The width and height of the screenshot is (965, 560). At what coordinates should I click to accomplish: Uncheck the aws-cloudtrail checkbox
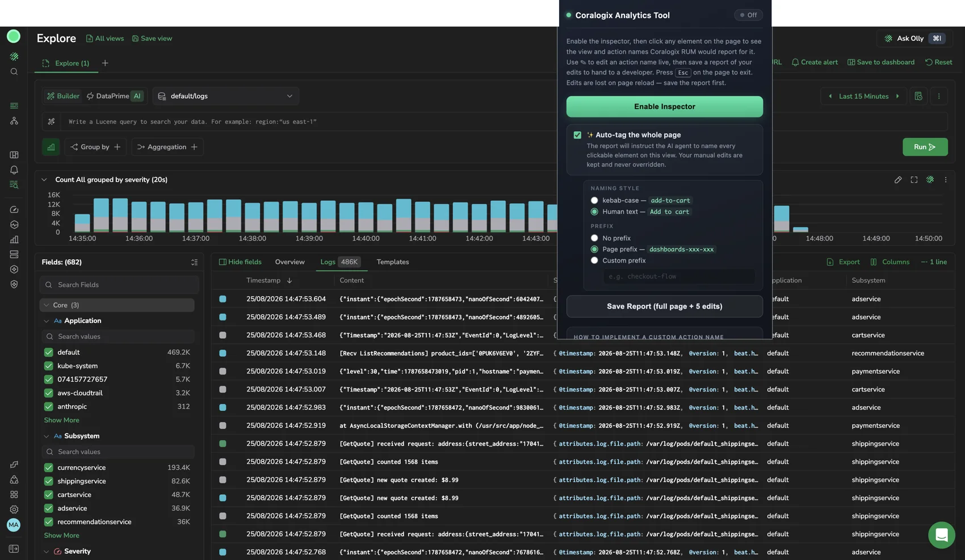pos(49,393)
